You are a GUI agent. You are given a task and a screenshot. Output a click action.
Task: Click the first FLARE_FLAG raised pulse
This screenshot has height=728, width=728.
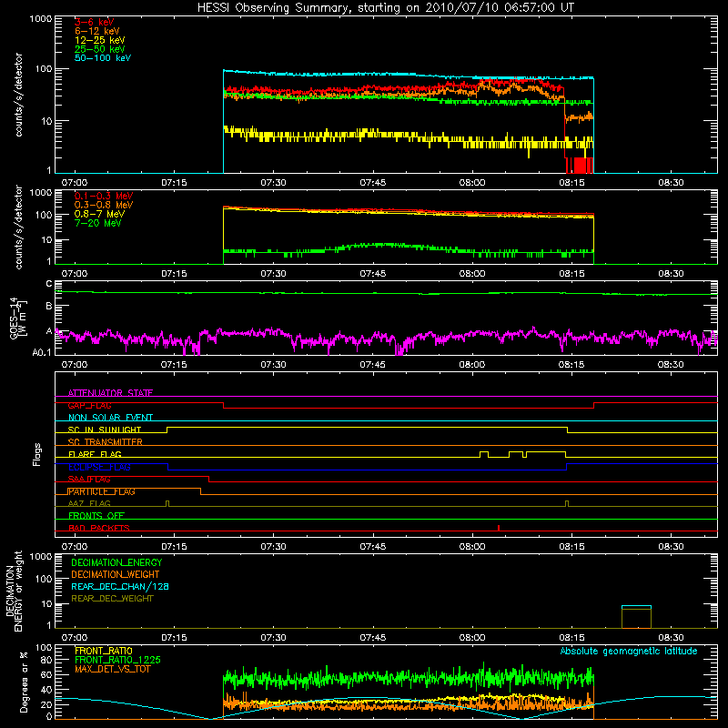[484, 454]
